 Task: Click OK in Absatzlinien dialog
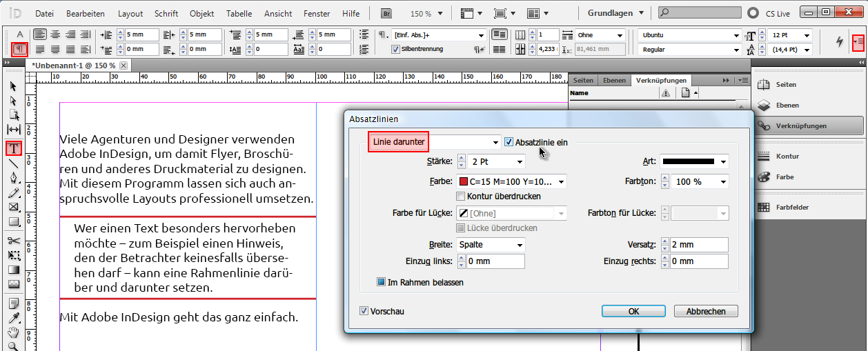[x=633, y=311]
